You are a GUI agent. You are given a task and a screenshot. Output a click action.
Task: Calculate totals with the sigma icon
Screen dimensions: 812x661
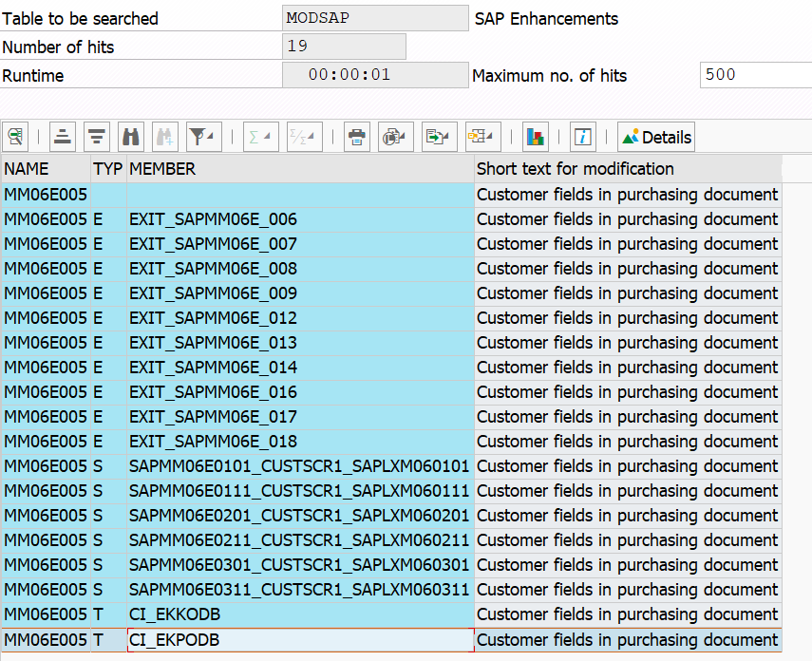coord(261,137)
